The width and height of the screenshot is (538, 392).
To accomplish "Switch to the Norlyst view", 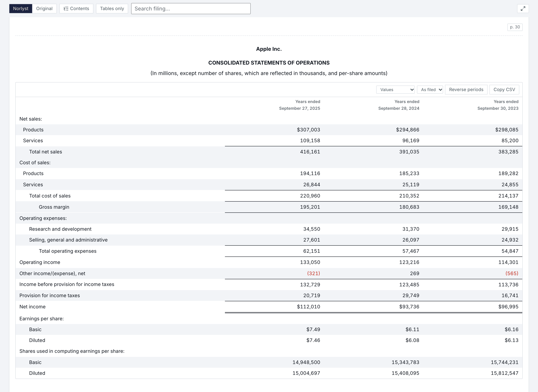I will click(x=21, y=9).
